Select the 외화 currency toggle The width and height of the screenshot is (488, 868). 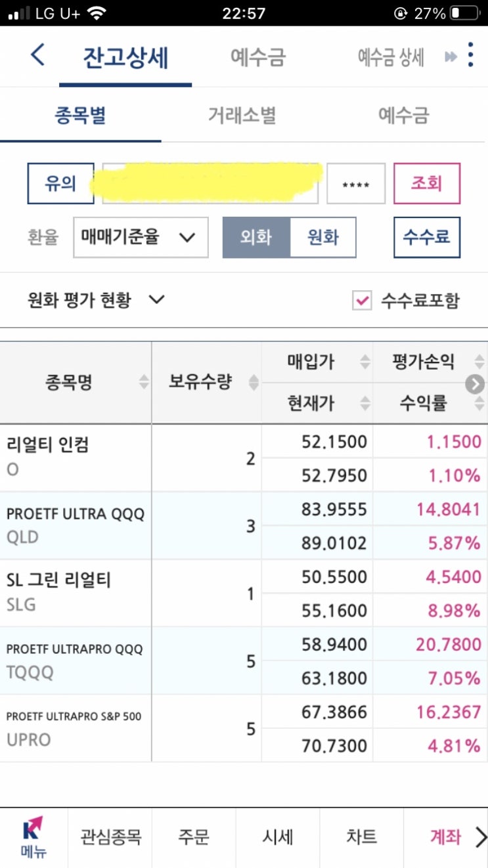256,237
